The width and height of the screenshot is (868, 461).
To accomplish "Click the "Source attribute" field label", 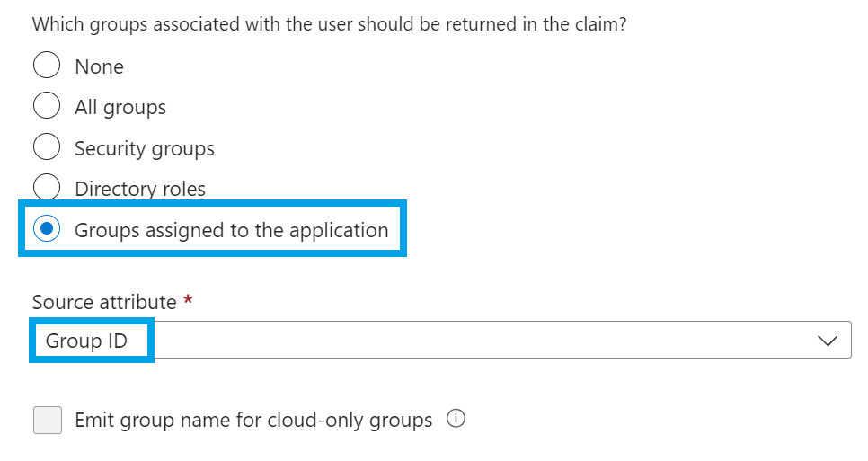I will 104,302.
